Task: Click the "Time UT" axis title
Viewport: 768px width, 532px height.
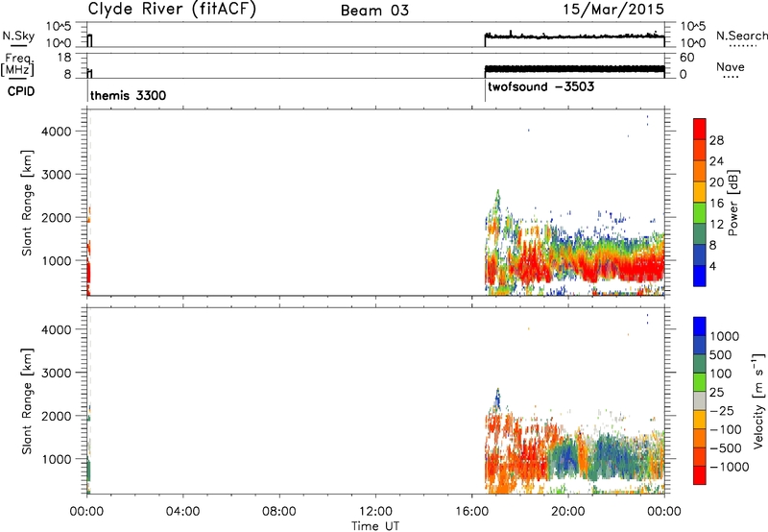Action: (x=375, y=525)
